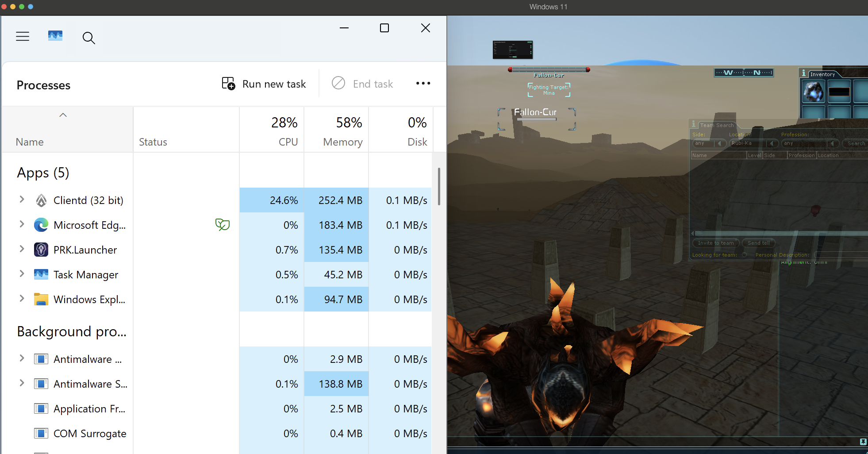Click the Clientd (32 bit) process icon

pyautogui.click(x=41, y=200)
